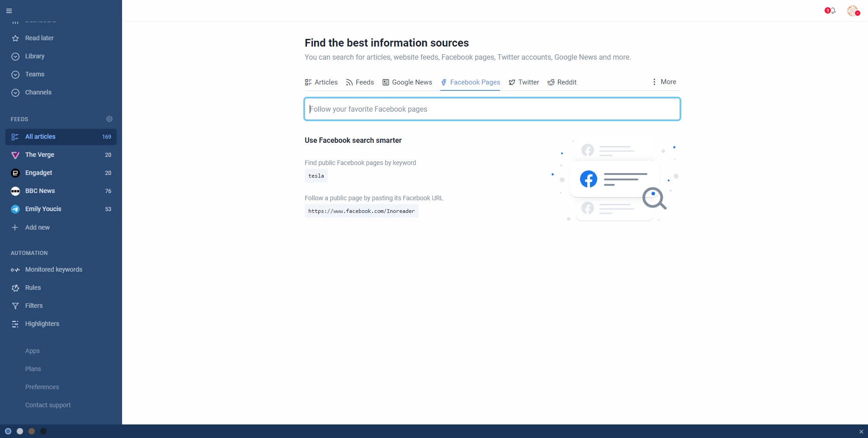Screen dimensions: 868x438
Task: Click BBC News unread count 76
Action: coord(108,191)
